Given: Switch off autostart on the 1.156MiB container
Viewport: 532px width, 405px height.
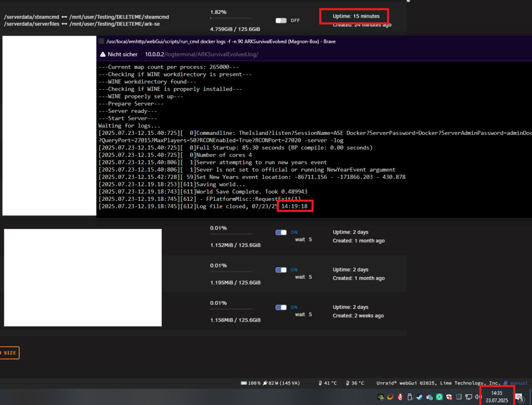Looking at the screenshot, I should (x=281, y=307).
